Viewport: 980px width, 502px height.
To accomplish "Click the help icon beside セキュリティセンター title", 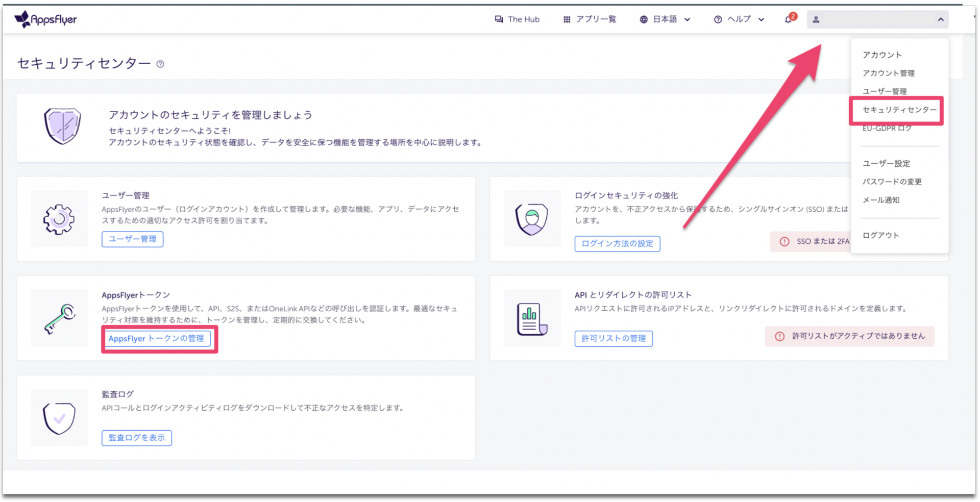I will [x=160, y=64].
